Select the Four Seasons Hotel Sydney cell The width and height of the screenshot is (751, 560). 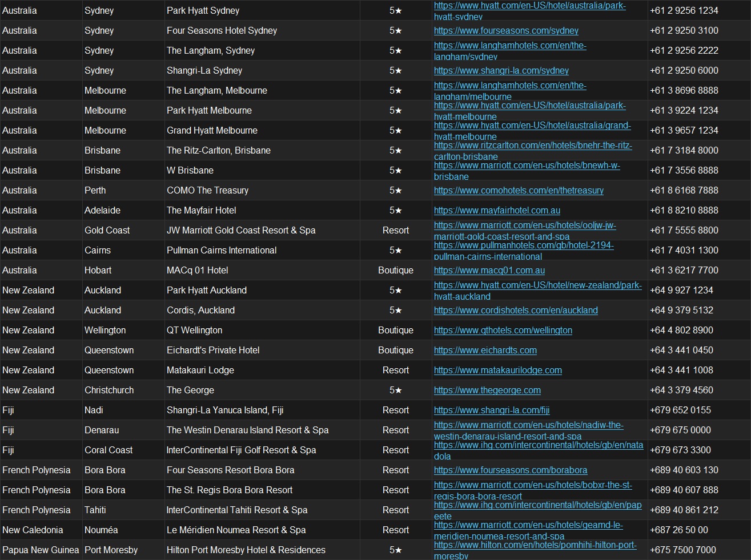pos(262,30)
